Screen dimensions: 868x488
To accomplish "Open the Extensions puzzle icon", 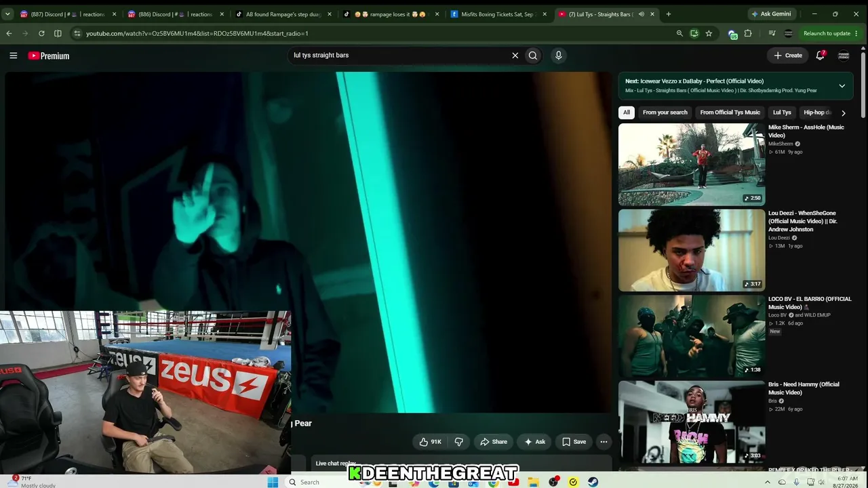I will click(x=748, y=33).
